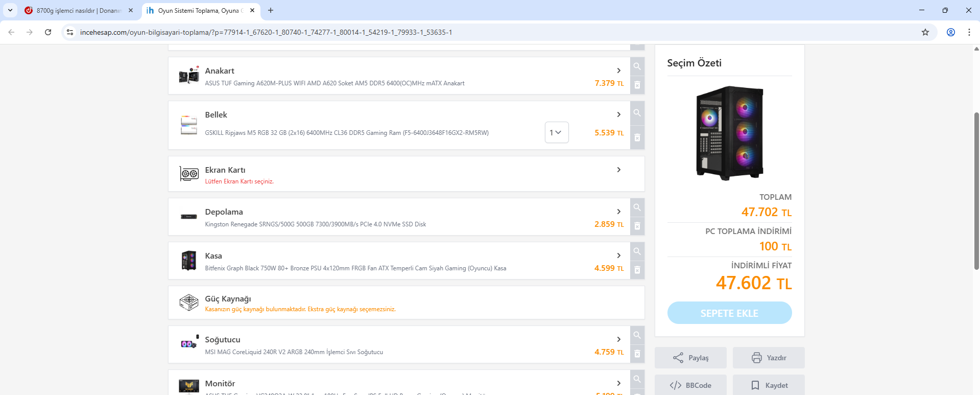Click the 'Seçim Özeti' heading

point(694,63)
